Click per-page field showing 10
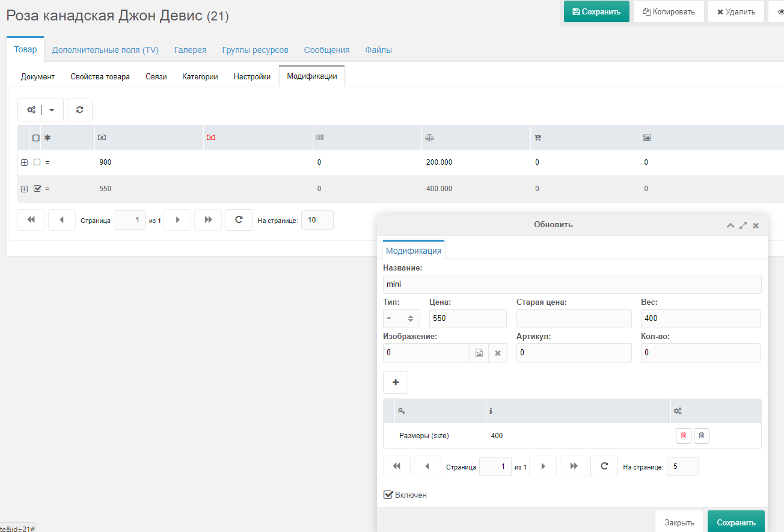The image size is (784, 532). point(317,220)
